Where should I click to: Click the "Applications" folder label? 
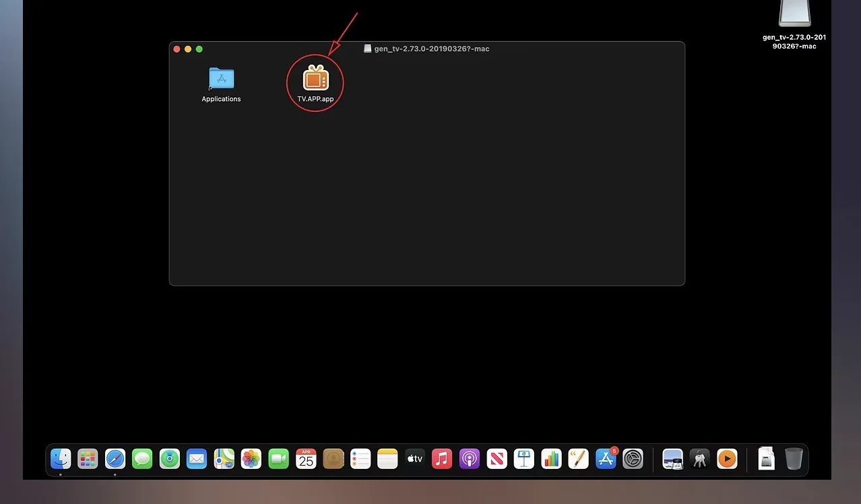(221, 99)
